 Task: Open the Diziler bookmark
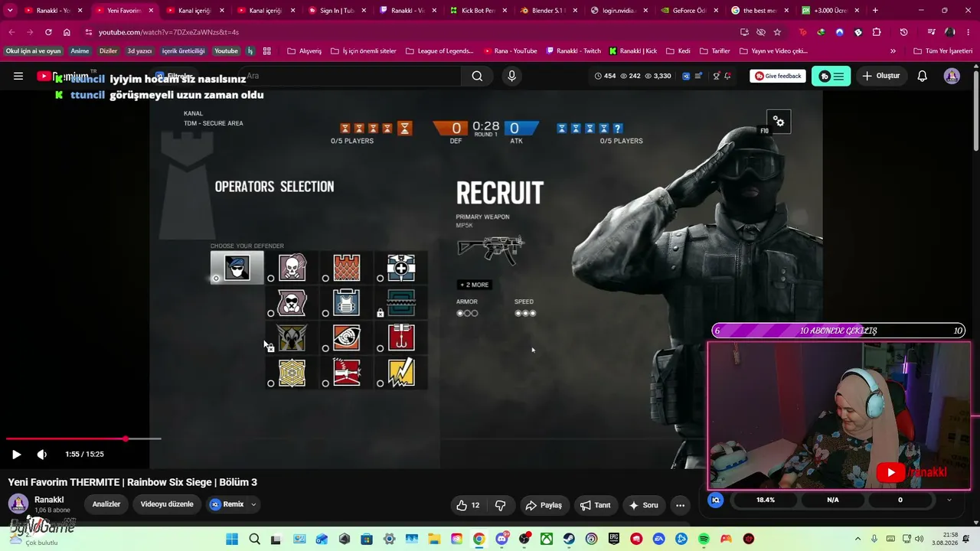pyautogui.click(x=108, y=51)
